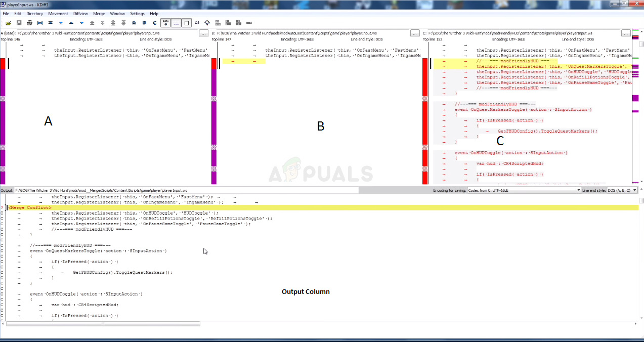Image resolution: width=644 pixels, height=342 pixels.
Task: Open the Movement menu
Action: (58, 14)
